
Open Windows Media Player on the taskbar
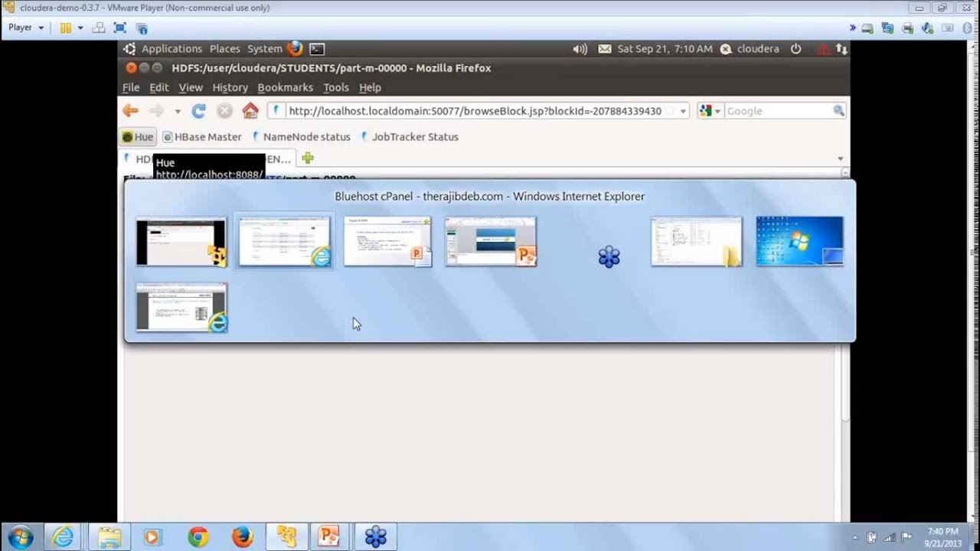coord(152,536)
